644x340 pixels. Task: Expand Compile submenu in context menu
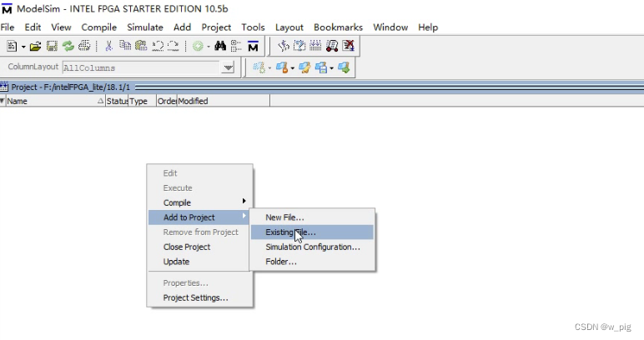click(x=199, y=202)
